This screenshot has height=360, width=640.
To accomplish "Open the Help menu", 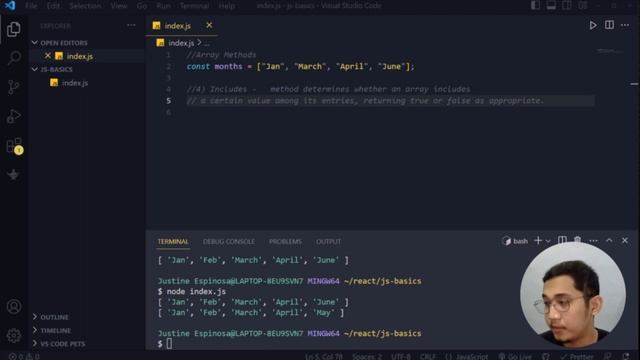I will tap(227, 6).
